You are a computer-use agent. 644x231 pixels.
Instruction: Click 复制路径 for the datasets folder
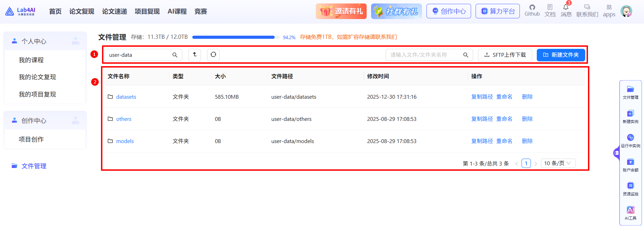(x=482, y=97)
